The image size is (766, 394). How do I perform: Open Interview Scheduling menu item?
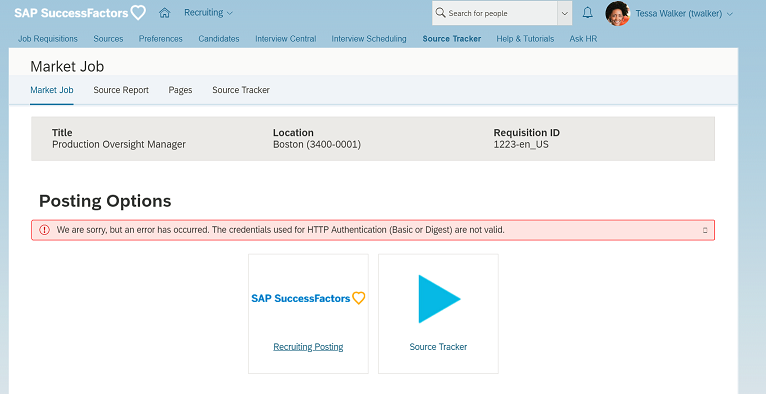point(369,39)
